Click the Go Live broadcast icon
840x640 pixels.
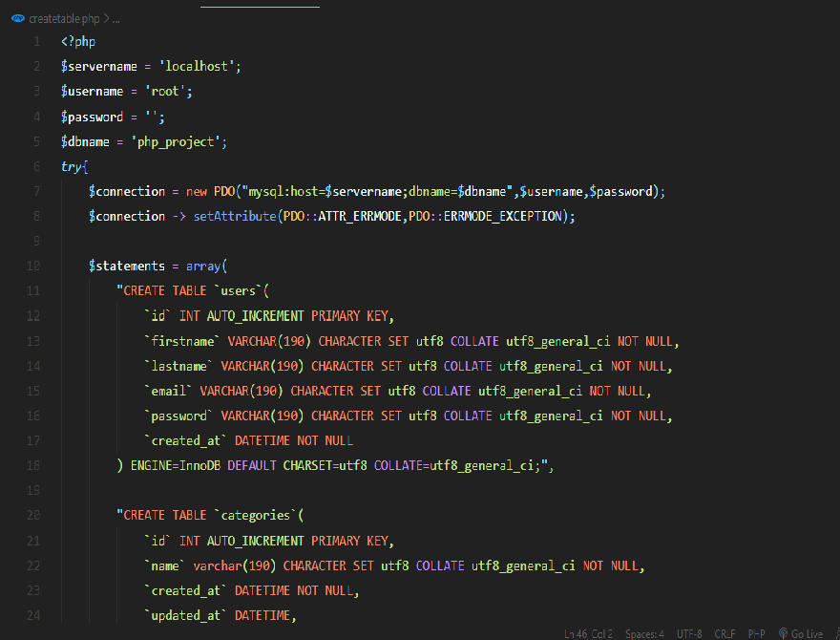(x=784, y=633)
